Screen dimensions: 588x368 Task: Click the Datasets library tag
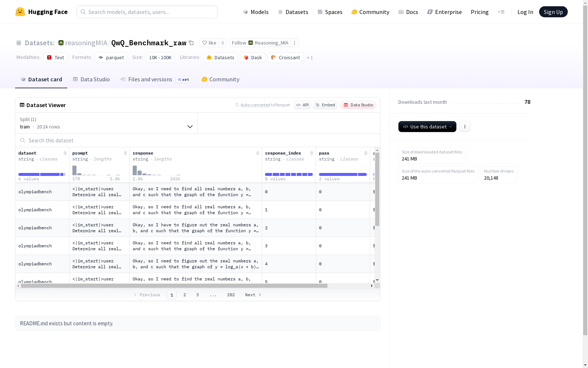click(x=220, y=57)
